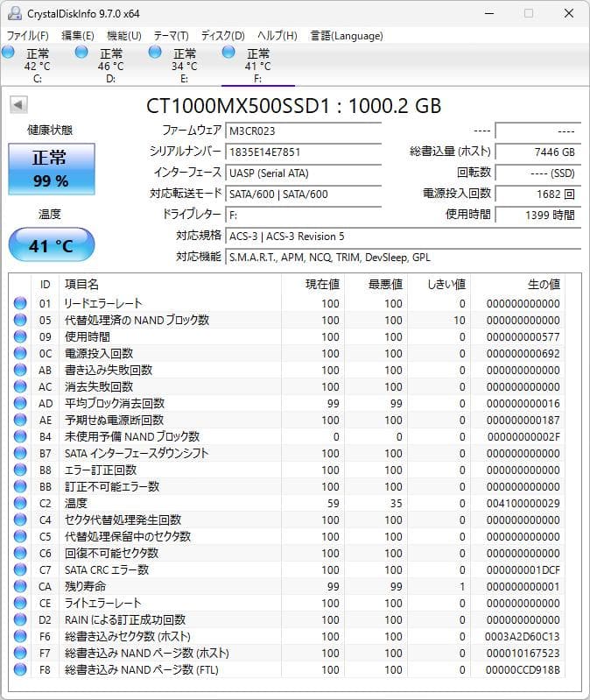Click the drive title CT1000MX500SSD1 : 1000.2 GB

click(293, 106)
